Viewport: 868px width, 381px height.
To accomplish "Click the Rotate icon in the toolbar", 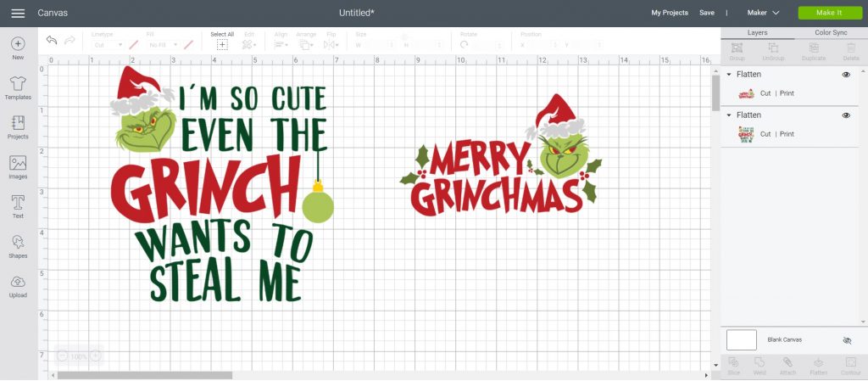I will pos(464,45).
